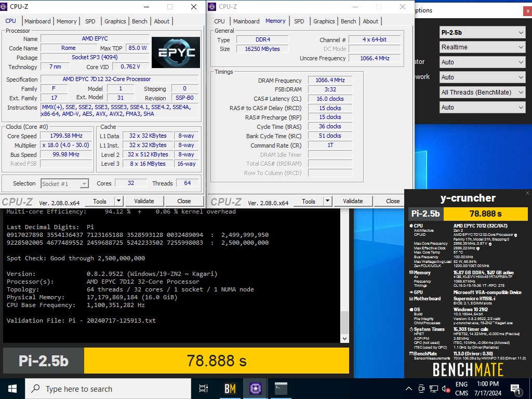Image resolution: width=532 pixels, height=399 pixels.
Task: Open Mainboard tab in right CPU-Z window
Action: 246,21
